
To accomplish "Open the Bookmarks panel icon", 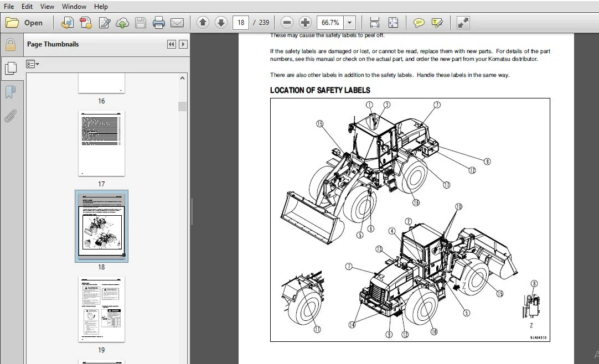I will click(x=11, y=92).
